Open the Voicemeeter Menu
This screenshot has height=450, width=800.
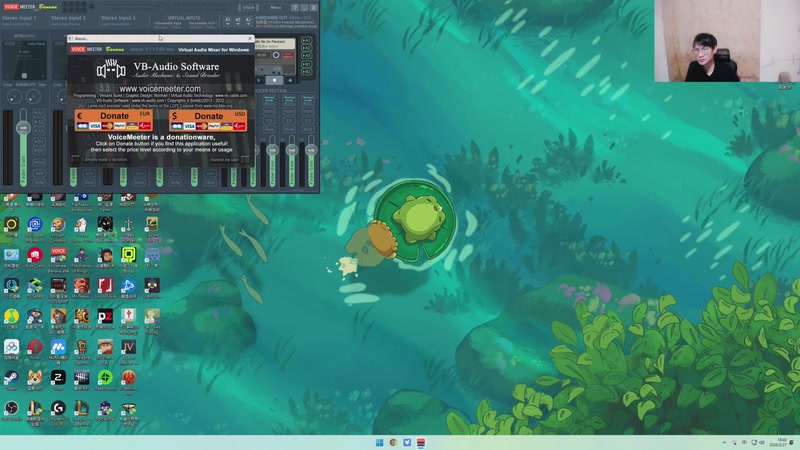[x=276, y=8]
